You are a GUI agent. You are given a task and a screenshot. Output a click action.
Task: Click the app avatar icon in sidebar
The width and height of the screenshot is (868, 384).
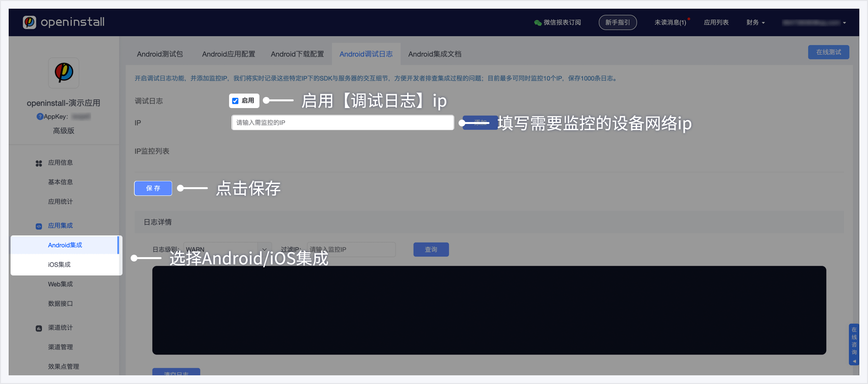[64, 73]
